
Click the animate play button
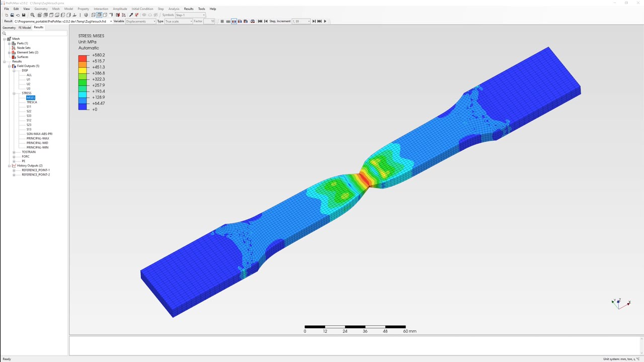(x=326, y=21)
